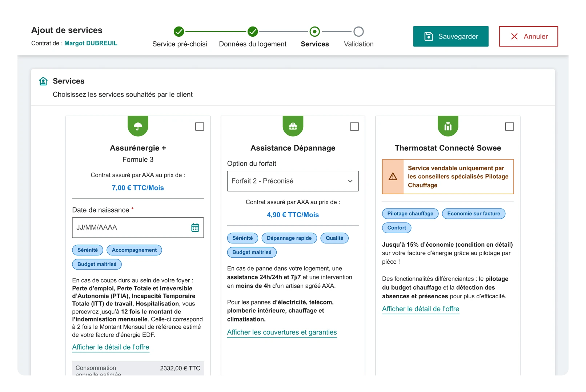Screen dimensions: 586x392
Task: Click Choisissez les services souhaités par le client text
Action: (x=123, y=94)
